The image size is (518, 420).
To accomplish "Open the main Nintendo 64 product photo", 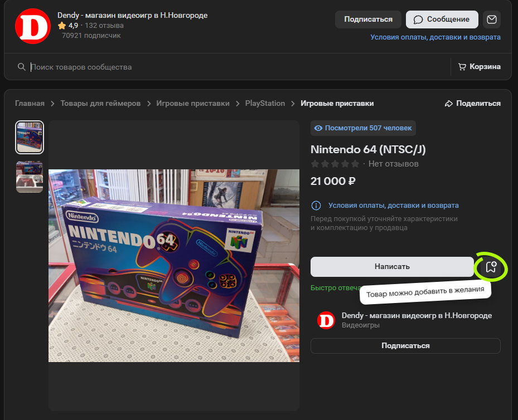I will (174, 266).
